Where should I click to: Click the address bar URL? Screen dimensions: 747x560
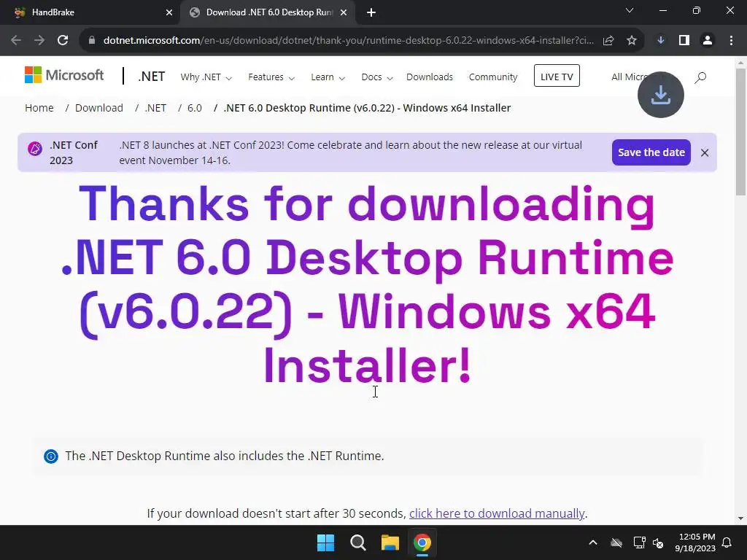348,41
